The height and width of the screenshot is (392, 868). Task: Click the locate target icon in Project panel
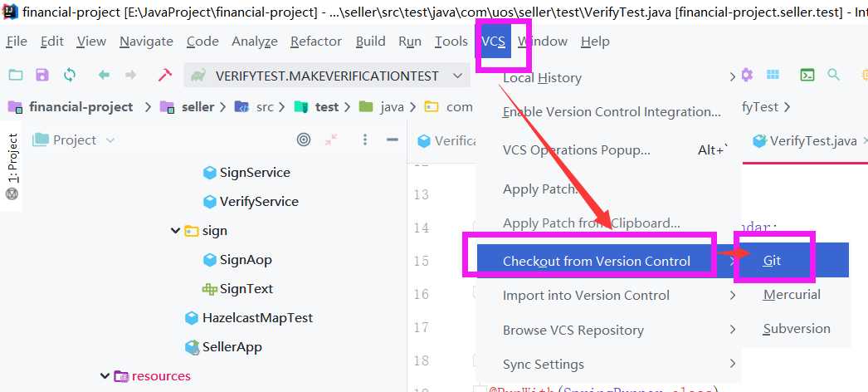tap(304, 140)
